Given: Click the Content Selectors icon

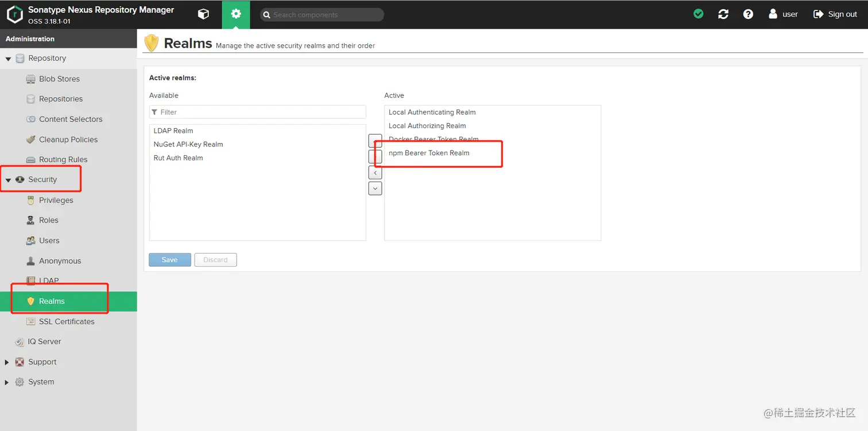Looking at the screenshot, I should point(31,119).
